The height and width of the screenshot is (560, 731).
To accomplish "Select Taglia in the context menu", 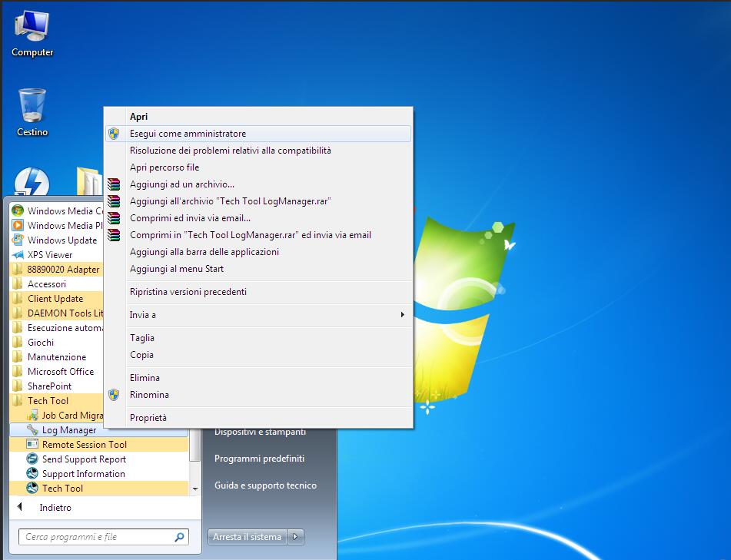I will click(x=258, y=338).
